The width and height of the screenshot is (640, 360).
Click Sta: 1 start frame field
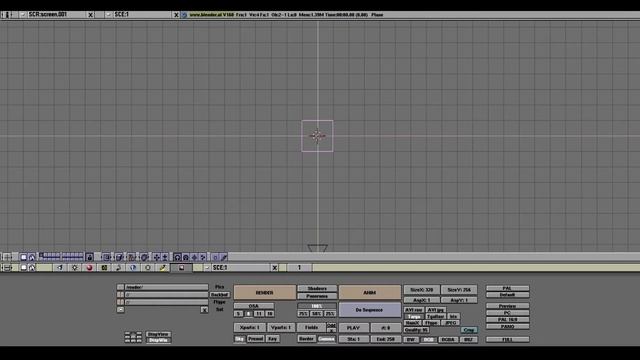(x=354, y=339)
